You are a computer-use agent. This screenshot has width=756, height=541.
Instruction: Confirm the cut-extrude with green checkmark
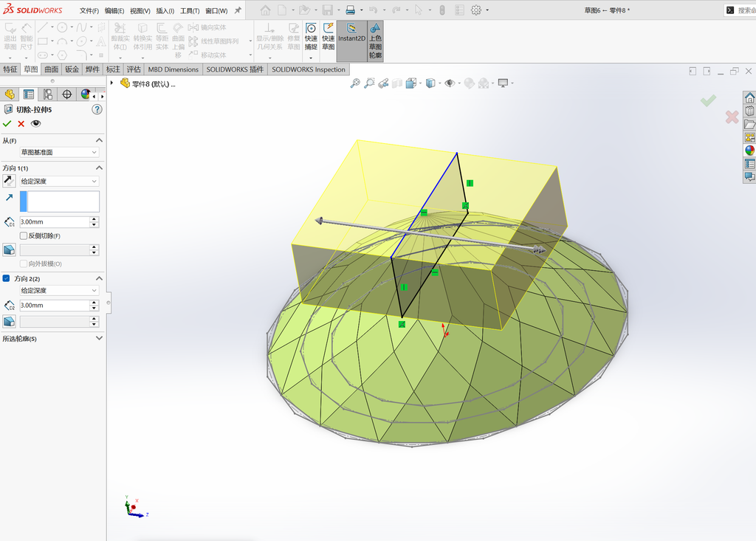[x=7, y=124]
